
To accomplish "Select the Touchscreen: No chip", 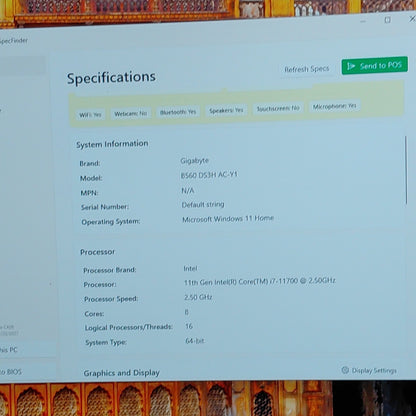I will tap(278, 108).
